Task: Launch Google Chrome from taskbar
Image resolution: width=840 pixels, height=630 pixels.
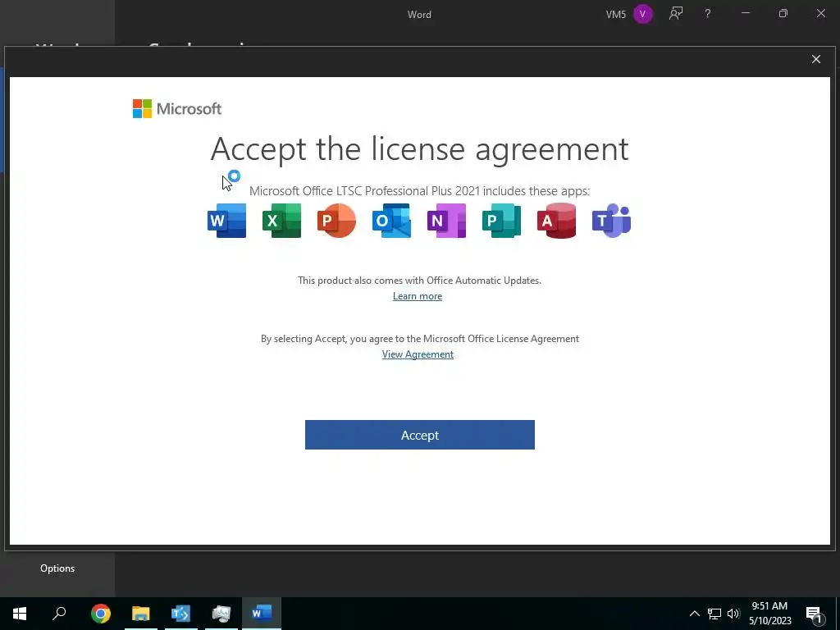Action: click(x=100, y=614)
